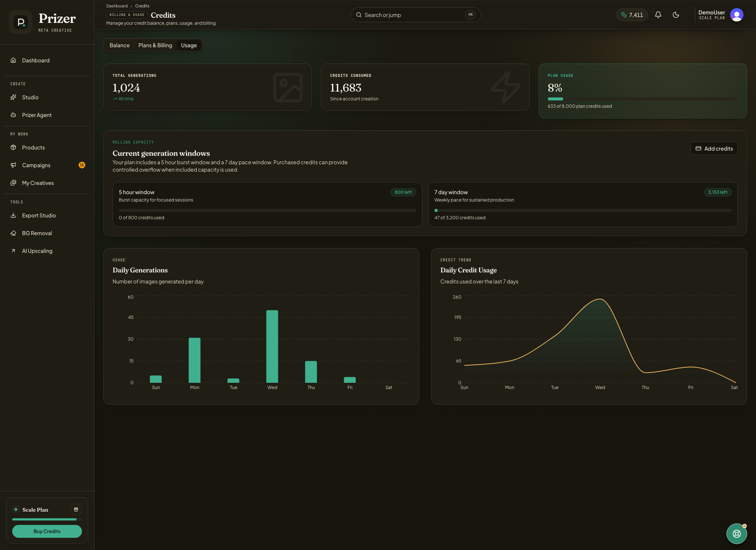Open Export Studio tool

click(x=47, y=215)
